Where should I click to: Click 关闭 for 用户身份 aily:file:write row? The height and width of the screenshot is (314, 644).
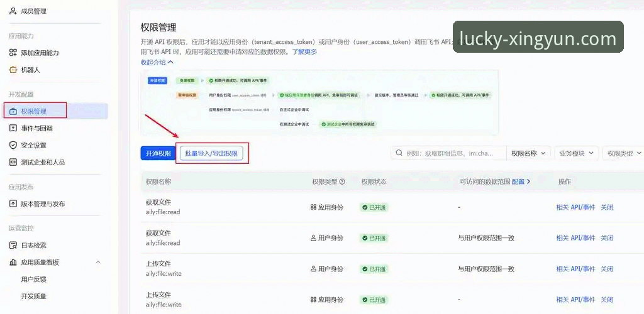[x=607, y=269]
